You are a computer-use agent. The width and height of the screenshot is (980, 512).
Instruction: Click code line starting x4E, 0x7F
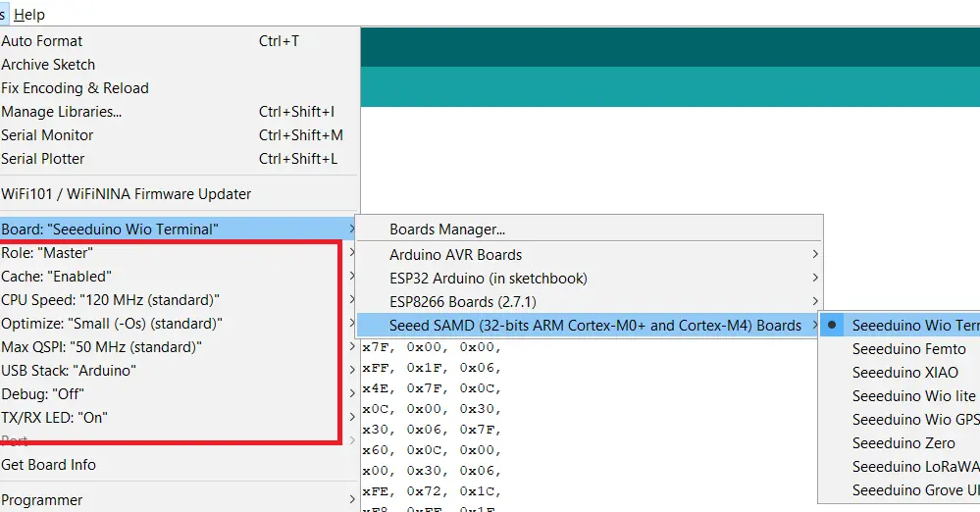tap(432, 388)
